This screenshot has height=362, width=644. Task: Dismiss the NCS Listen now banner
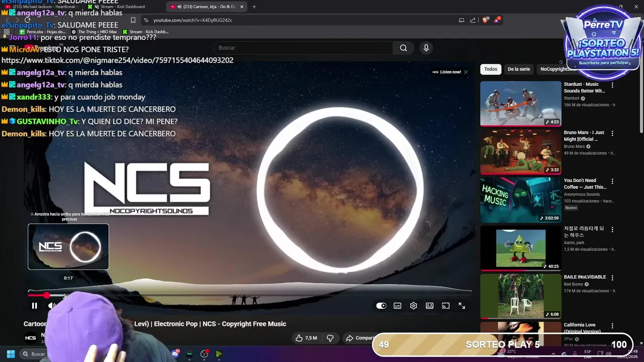click(466, 72)
